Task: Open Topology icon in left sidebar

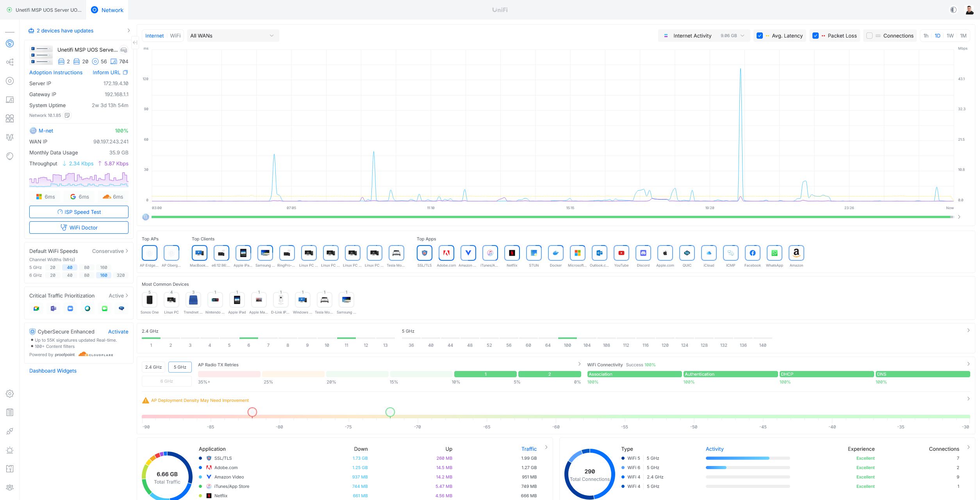Action: 10,62
